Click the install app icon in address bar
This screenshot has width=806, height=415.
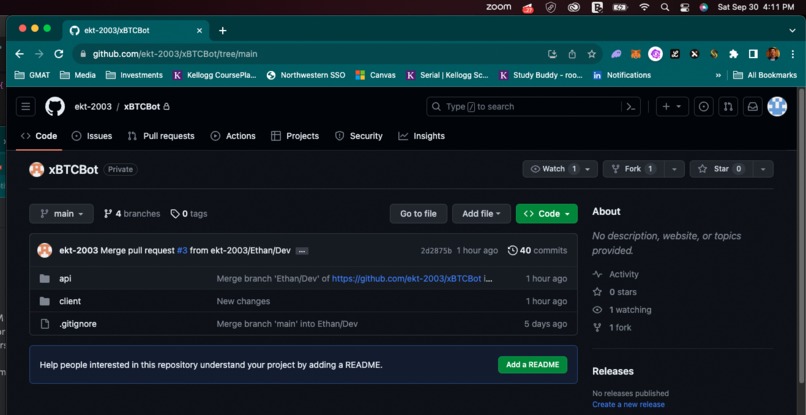pos(553,54)
